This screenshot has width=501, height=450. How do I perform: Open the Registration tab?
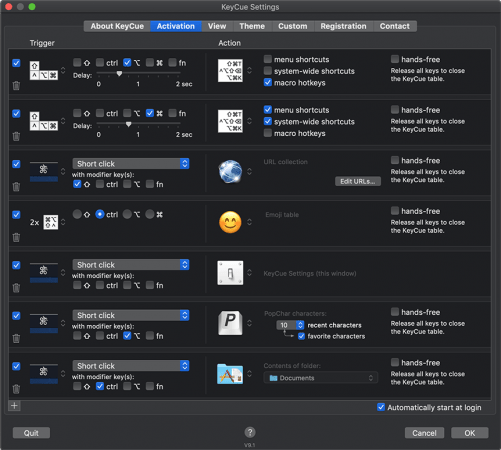pyautogui.click(x=343, y=26)
